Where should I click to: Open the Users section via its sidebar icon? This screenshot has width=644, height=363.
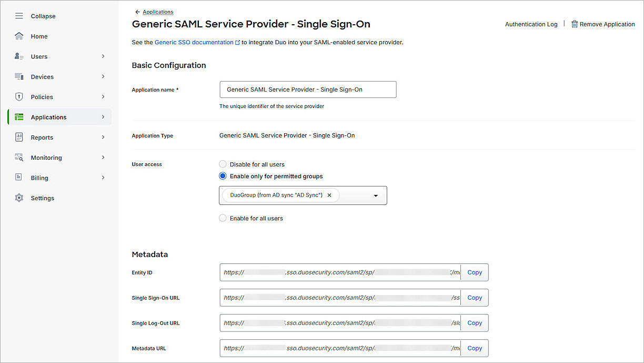point(19,56)
